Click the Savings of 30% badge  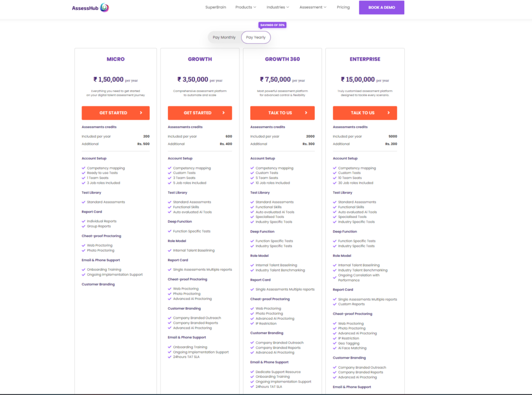tap(272, 25)
